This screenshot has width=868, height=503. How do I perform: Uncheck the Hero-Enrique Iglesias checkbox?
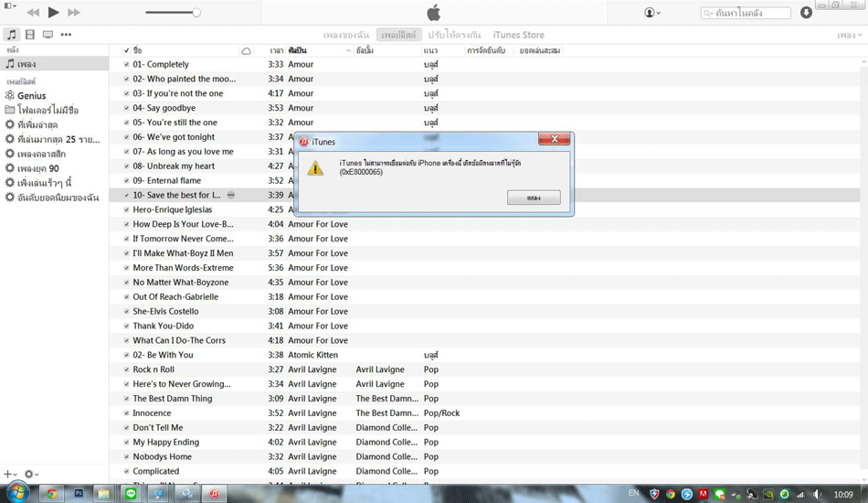pos(126,210)
